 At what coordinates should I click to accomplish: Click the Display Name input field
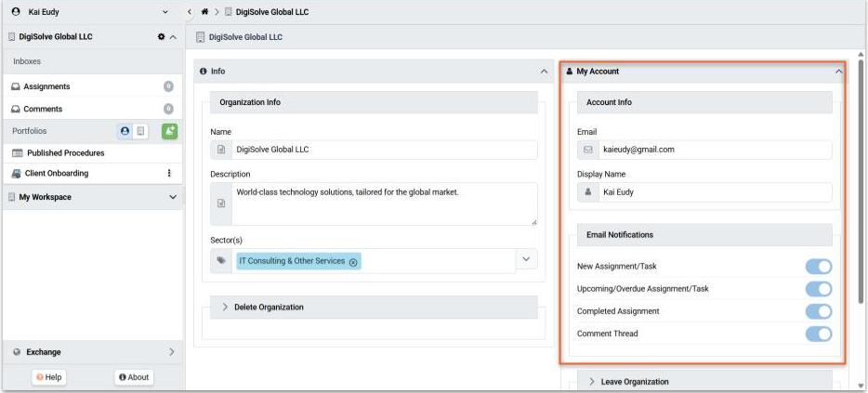coord(716,192)
